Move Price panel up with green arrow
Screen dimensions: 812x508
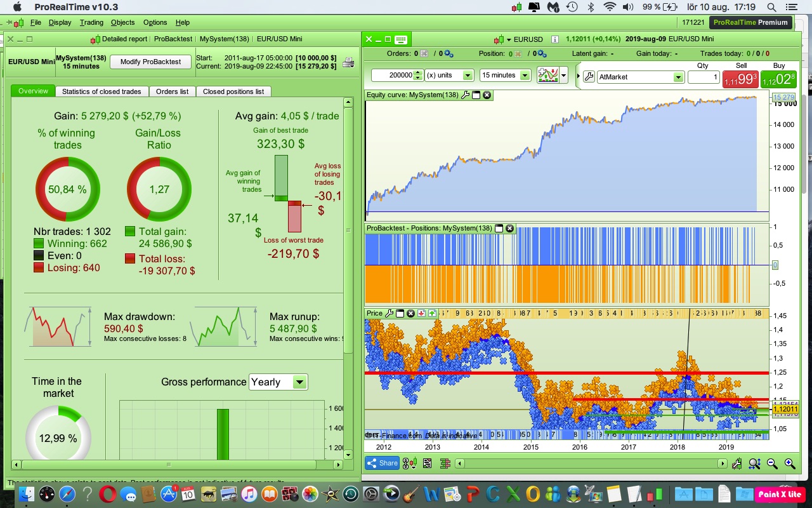(x=432, y=313)
